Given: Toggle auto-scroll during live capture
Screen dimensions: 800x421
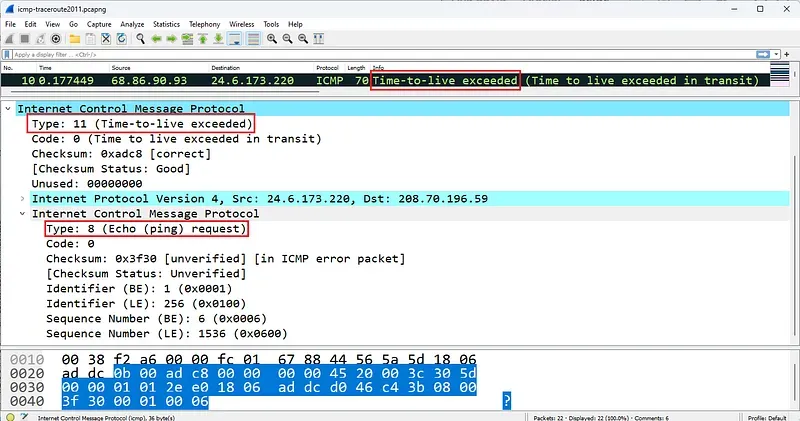Looking at the screenshot, I should pyautogui.click(x=235, y=39).
